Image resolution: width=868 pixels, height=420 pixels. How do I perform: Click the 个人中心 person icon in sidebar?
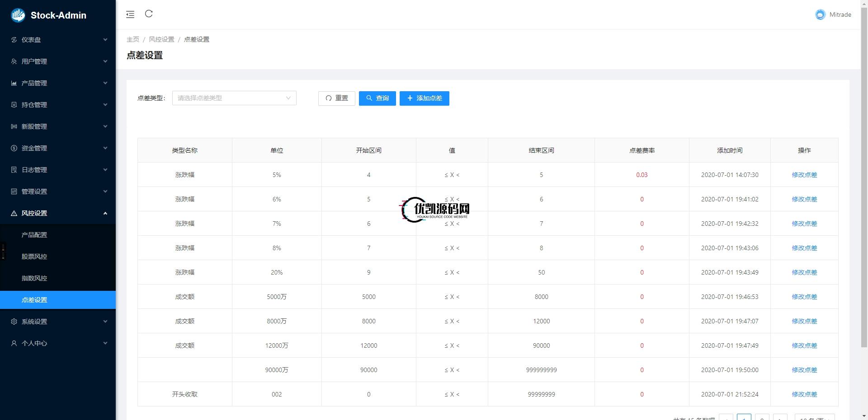(x=14, y=343)
